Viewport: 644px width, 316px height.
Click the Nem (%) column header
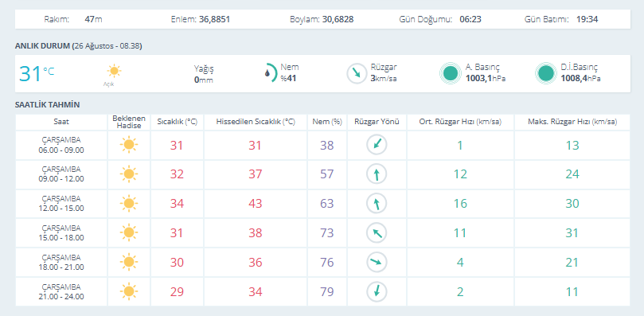(x=327, y=122)
